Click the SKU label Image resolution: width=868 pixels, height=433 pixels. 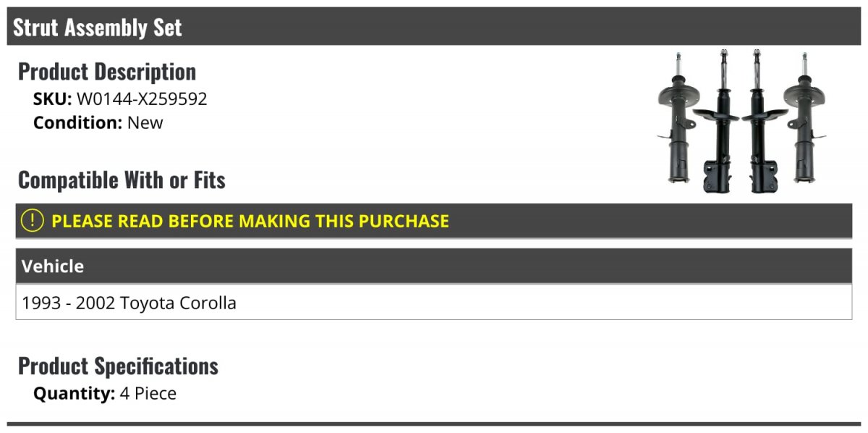click(x=52, y=99)
